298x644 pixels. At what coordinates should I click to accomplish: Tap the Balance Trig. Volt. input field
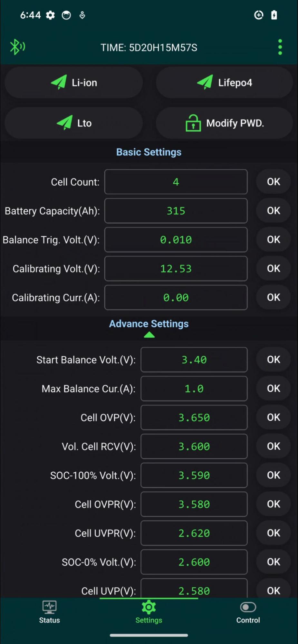point(176,240)
